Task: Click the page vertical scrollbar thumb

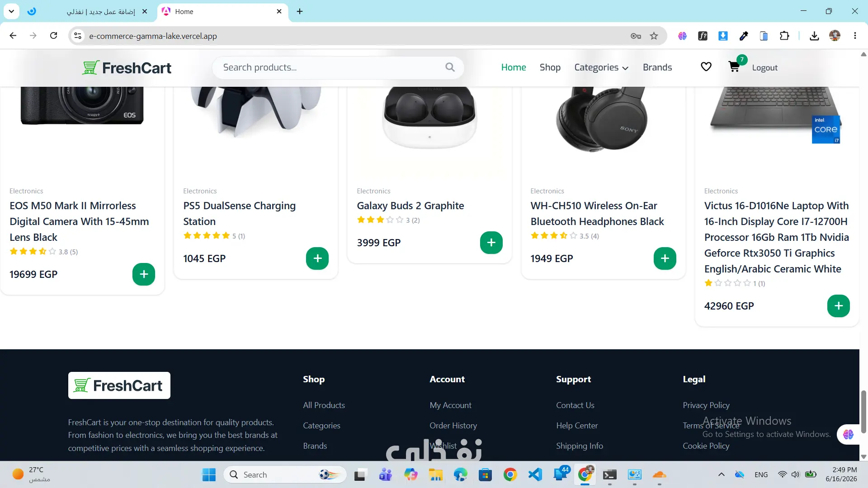Action: [x=863, y=412]
